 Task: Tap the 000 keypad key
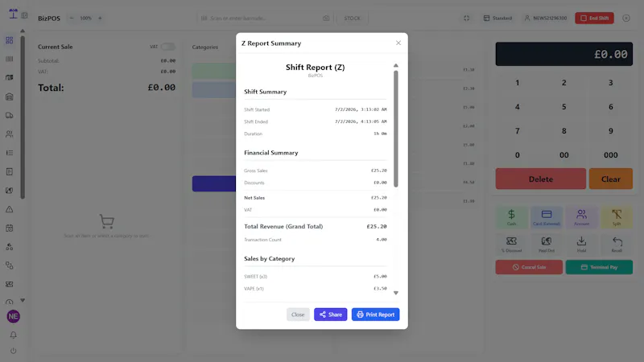(611, 155)
